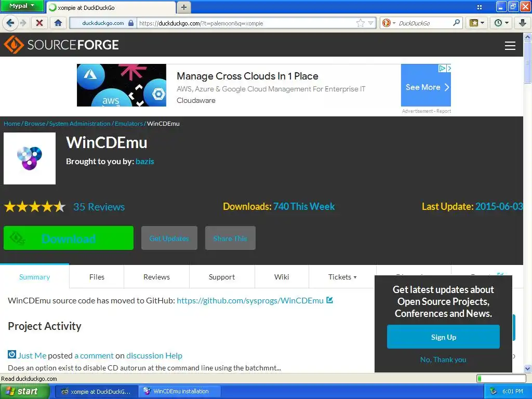Switch to the Files tab

tap(97, 277)
